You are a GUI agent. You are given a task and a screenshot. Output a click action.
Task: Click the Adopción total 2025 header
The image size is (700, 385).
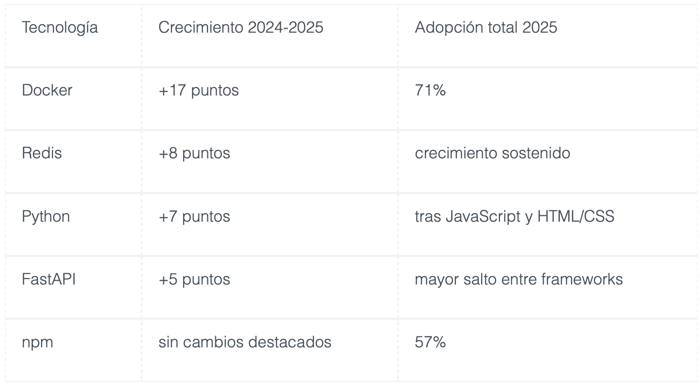click(x=486, y=28)
